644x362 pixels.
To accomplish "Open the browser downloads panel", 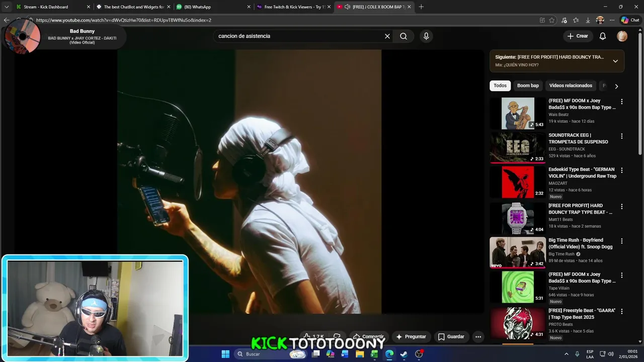I will (588, 20).
